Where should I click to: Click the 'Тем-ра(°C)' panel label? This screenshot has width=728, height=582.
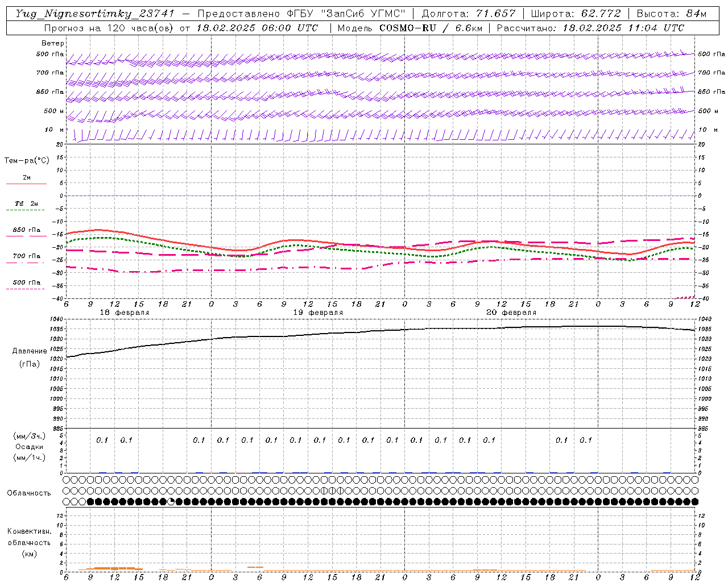[27, 161]
